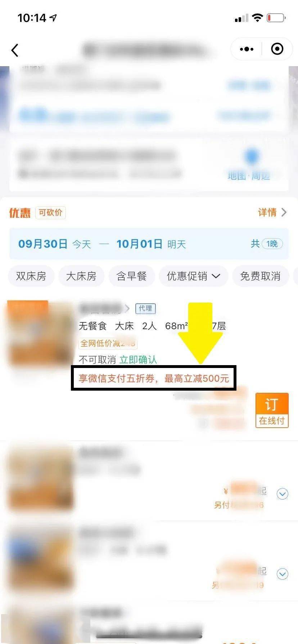Screen dimensions: 298x644
Task: Select the 09月30日 check-in date
Action: (x=43, y=244)
